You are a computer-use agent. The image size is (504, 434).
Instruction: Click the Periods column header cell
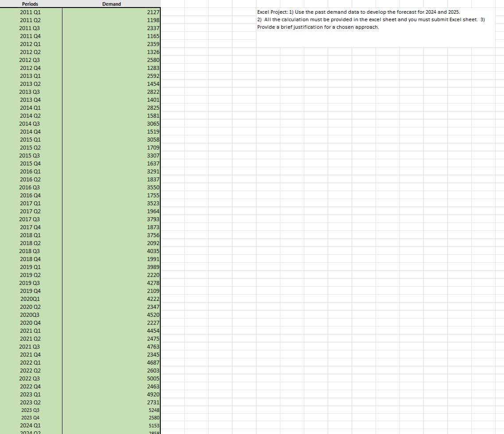(30, 4)
